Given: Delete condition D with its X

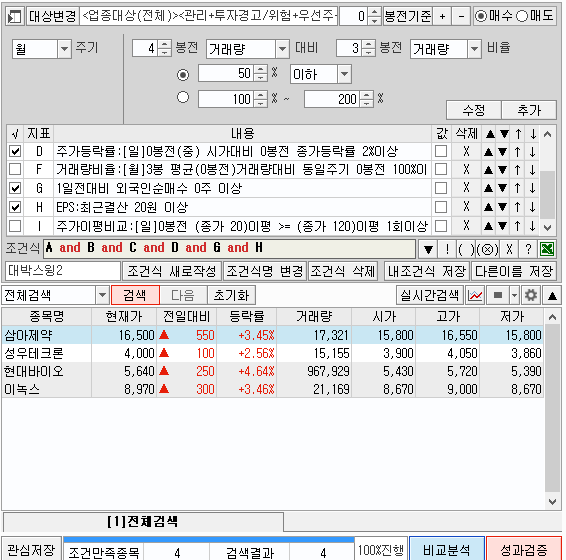Looking at the screenshot, I should (466, 151).
